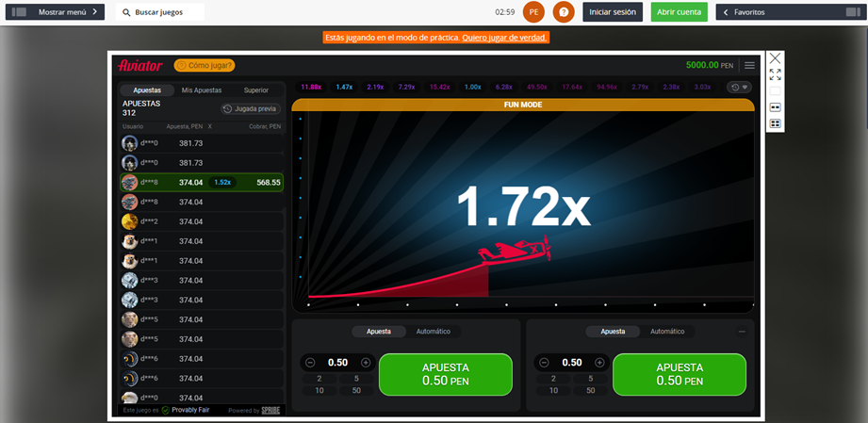Select Automático tab in right bet panel

[667, 332]
